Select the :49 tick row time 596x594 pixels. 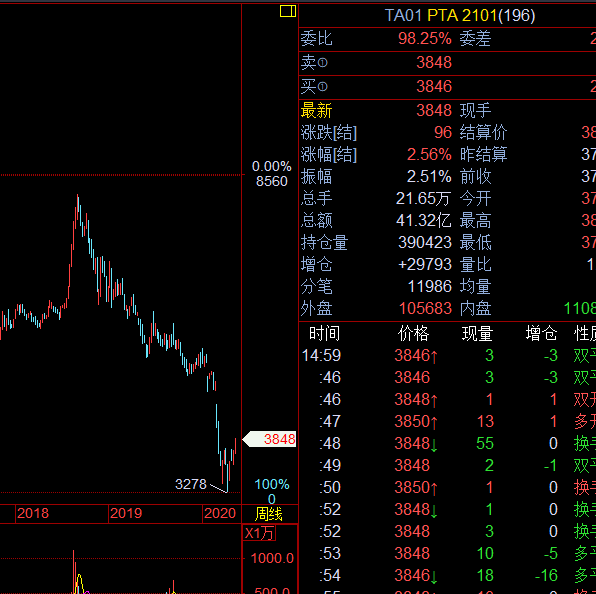(330, 466)
